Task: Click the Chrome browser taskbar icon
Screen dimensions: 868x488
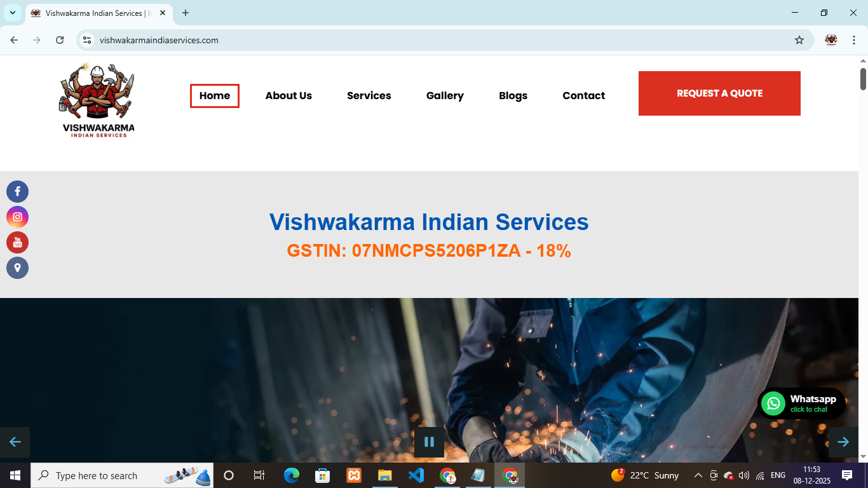Action: coord(447,475)
